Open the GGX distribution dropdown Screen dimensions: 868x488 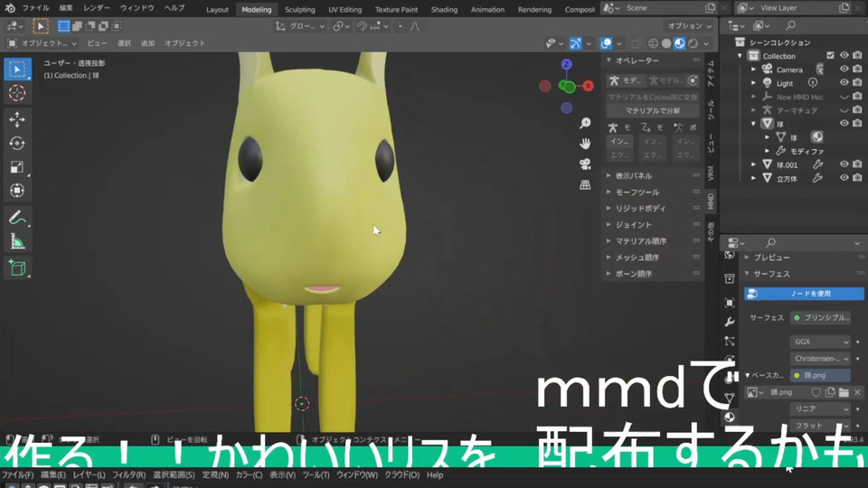coord(820,343)
